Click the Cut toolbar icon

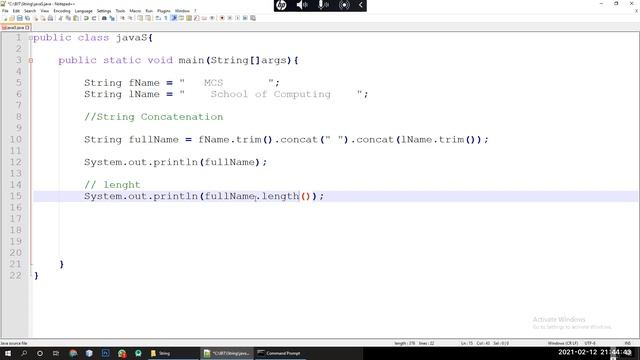pyautogui.click(x=60, y=18)
